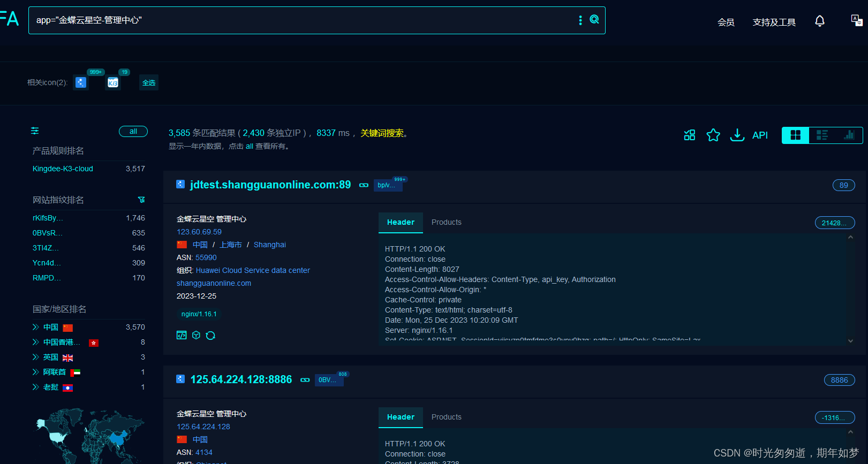Open the 123.60.69.59 IP link
This screenshot has height=464, width=868.
pos(199,232)
